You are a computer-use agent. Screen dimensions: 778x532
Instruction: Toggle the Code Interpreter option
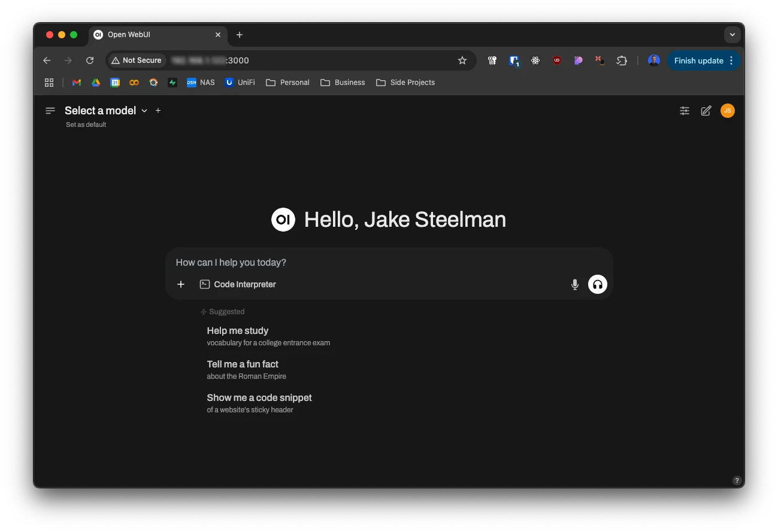[238, 284]
